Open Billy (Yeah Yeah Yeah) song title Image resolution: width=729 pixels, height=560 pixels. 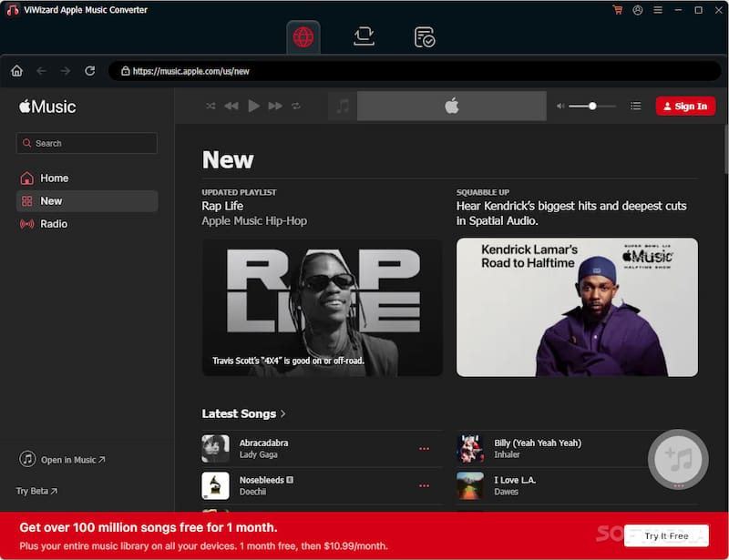click(538, 443)
